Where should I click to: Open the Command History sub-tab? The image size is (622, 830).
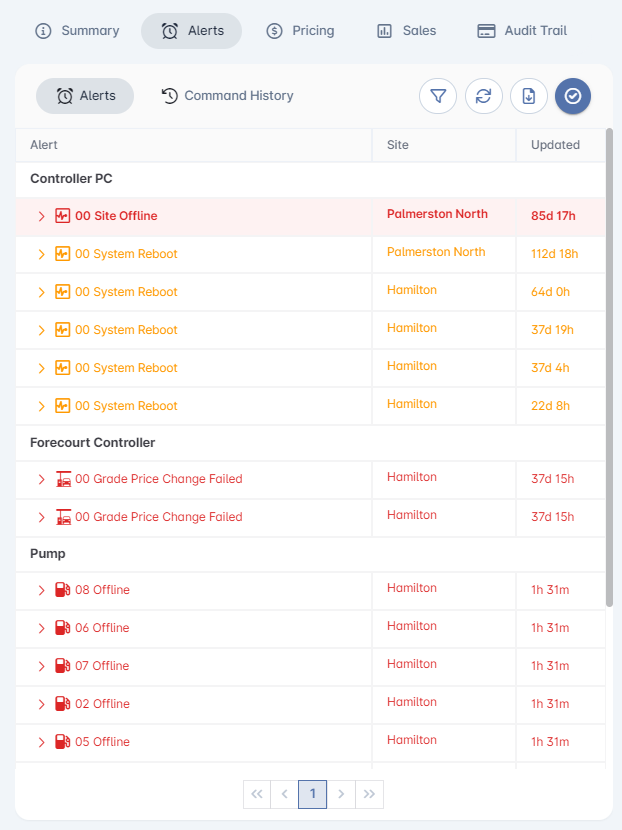(x=228, y=96)
